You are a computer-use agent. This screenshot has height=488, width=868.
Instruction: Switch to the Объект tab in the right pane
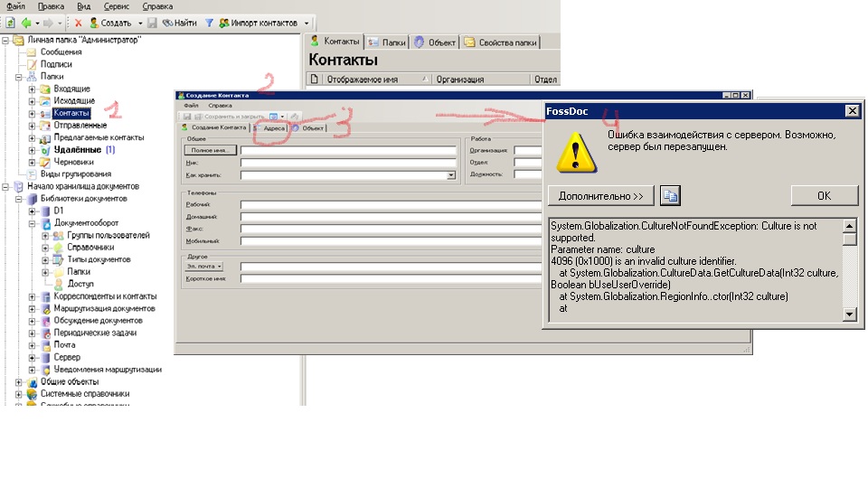coord(435,42)
